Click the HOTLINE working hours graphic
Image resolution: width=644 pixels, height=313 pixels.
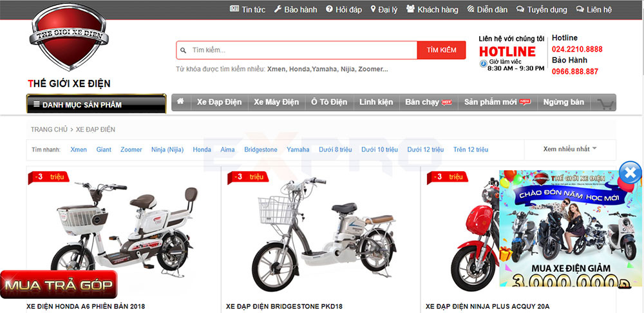click(512, 53)
